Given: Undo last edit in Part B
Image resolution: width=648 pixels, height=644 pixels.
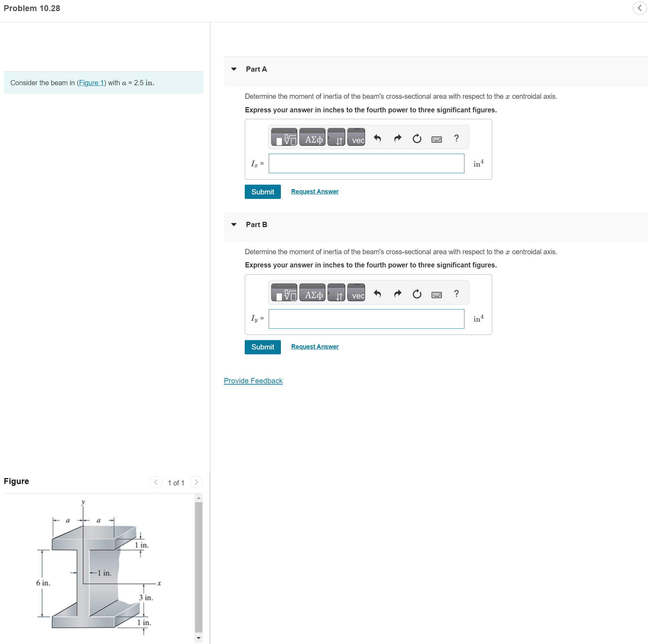Looking at the screenshot, I should [x=378, y=294].
